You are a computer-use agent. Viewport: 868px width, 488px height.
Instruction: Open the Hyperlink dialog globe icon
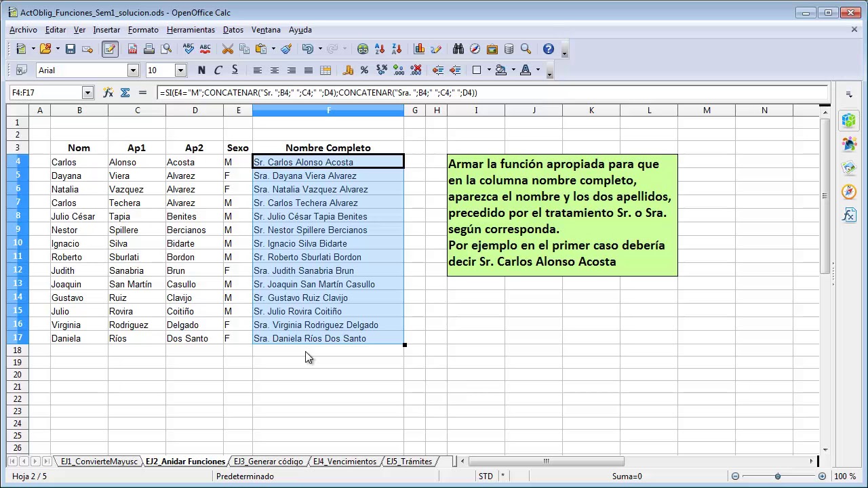click(x=363, y=49)
